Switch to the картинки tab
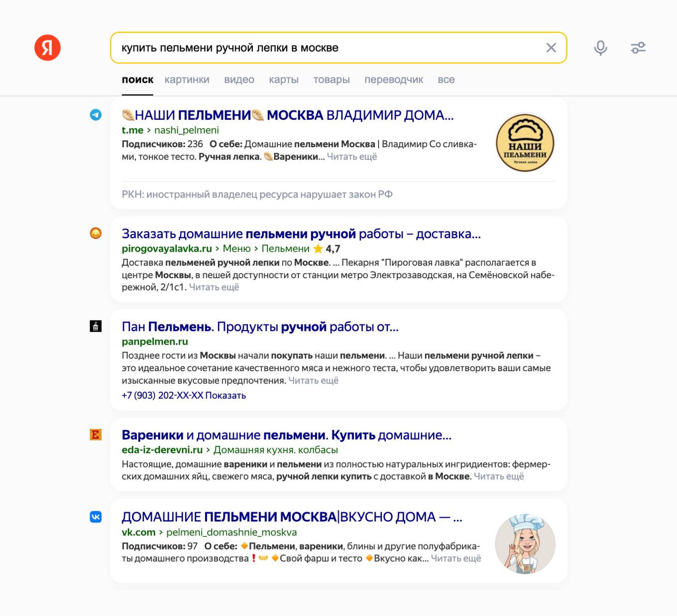 (187, 80)
